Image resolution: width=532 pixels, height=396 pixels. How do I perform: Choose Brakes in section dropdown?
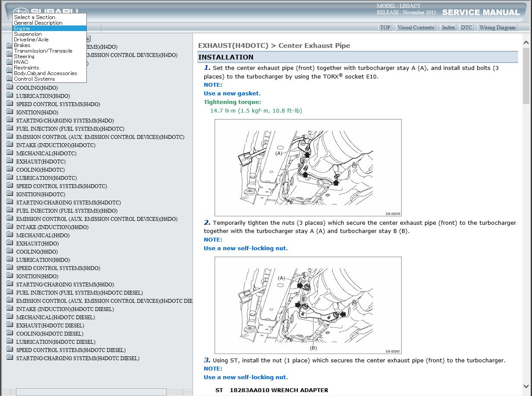click(x=50, y=45)
